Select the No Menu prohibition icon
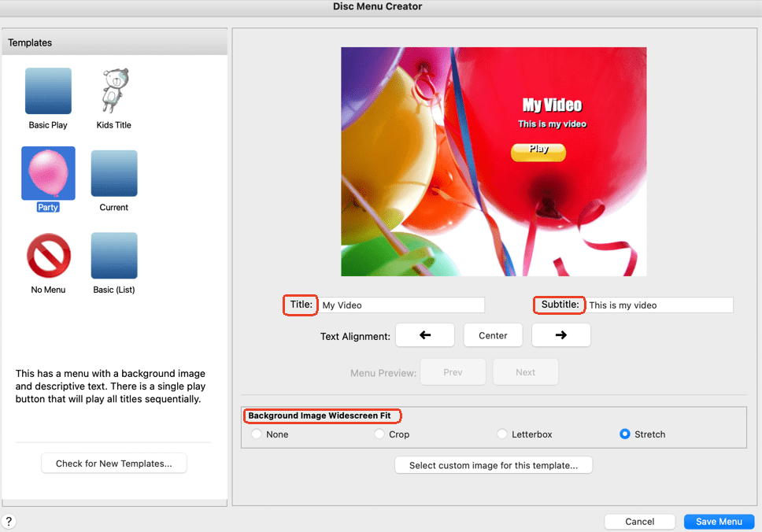The width and height of the screenshot is (762, 532). 48,256
